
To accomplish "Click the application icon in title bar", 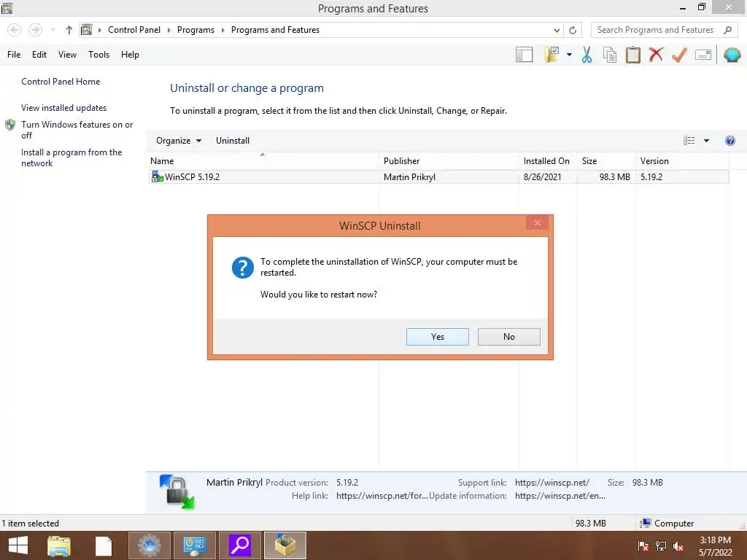I will tap(7, 7).
